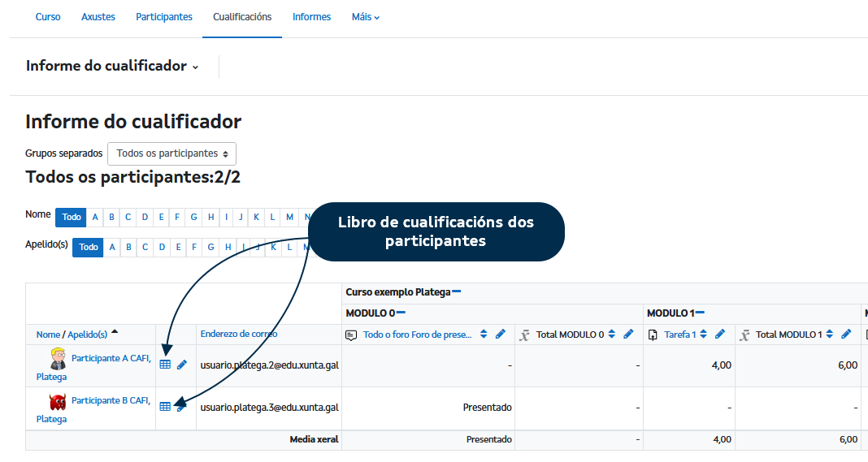Click the Media xeral row label
This screenshot has height=462, width=868.
click(314, 439)
